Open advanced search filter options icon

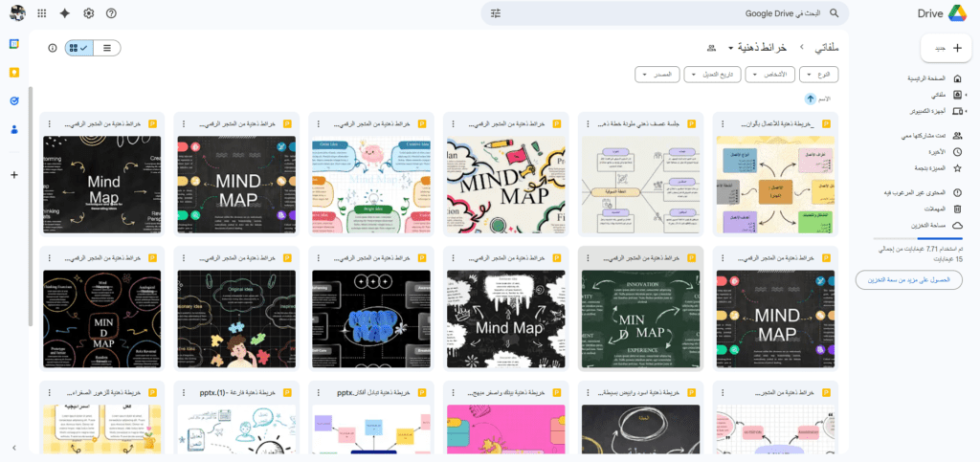496,13
